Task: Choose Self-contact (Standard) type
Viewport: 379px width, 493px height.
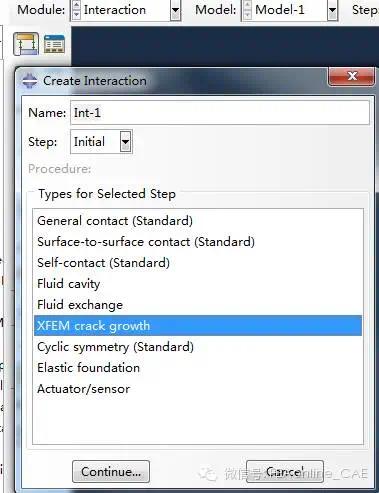Action: pyautogui.click(x=198, y=263)
